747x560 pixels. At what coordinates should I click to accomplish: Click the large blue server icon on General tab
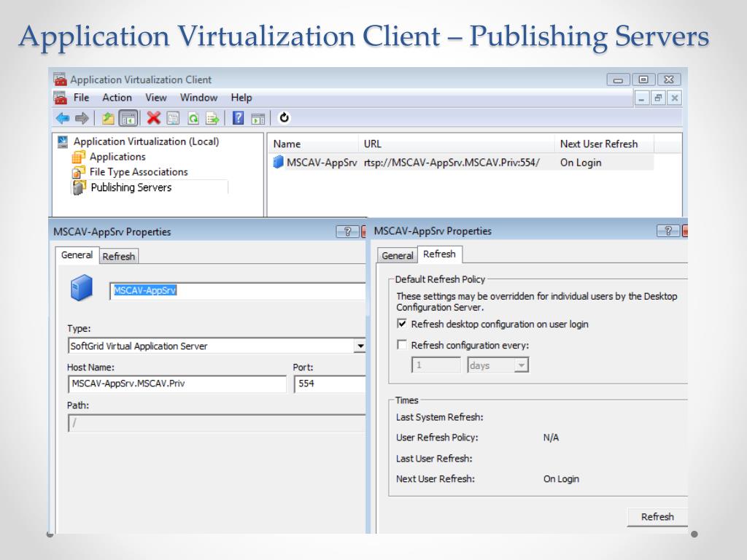[x=82, y=287]
